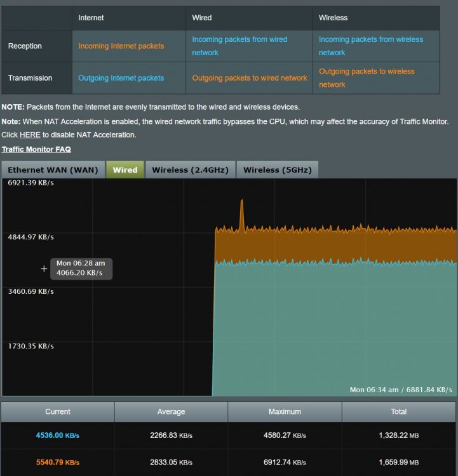Open the Traffic Monitor FAQ link
458x476 pixels.
36,149
